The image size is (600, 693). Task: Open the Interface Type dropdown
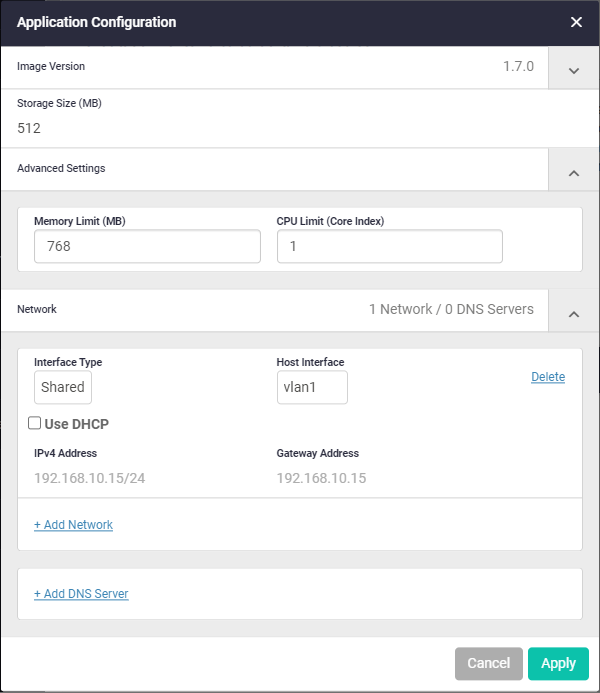pos(63,388)
